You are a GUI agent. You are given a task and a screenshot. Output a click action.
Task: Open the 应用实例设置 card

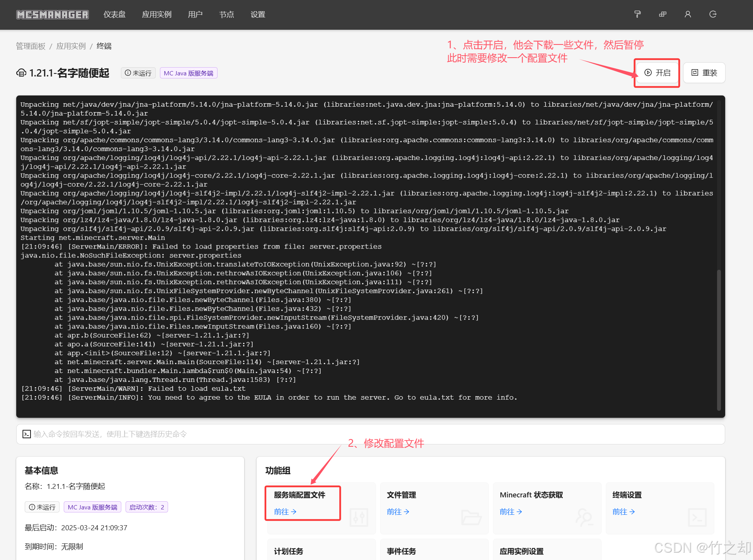coord(547,550)
